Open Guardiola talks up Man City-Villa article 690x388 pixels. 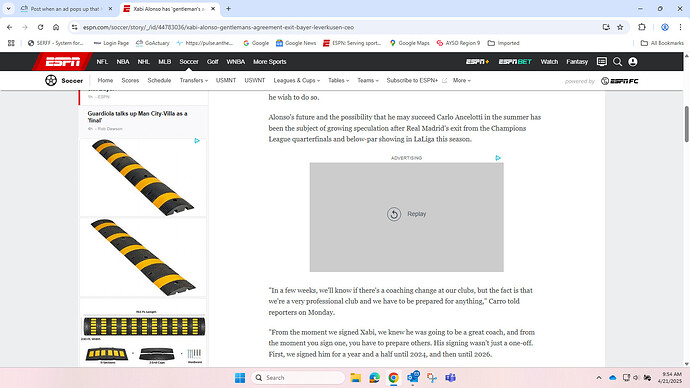[x=137, y=117]
